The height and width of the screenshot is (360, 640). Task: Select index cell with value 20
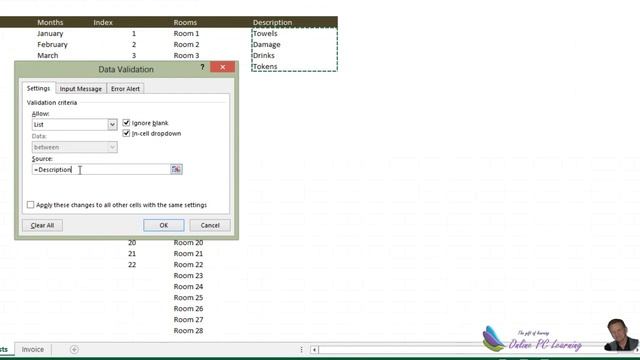point(132,242)
